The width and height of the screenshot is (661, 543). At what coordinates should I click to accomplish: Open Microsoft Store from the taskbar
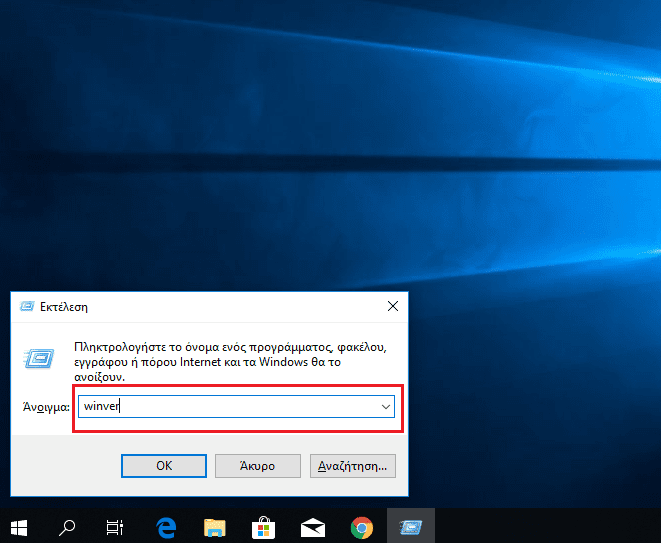pyautogui.click(x=263, y=527)
